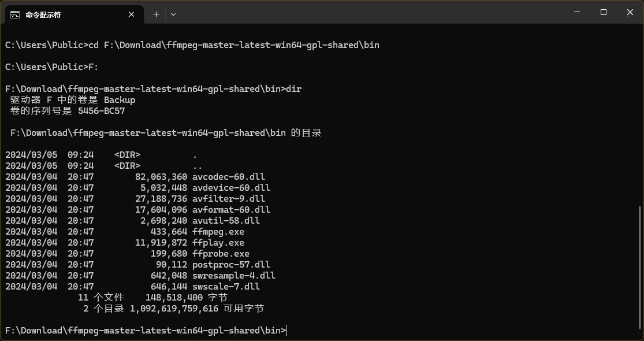Close the 命令提示符 tab
The width and height of the screenshot is (644, 341).
coord(132,14)
